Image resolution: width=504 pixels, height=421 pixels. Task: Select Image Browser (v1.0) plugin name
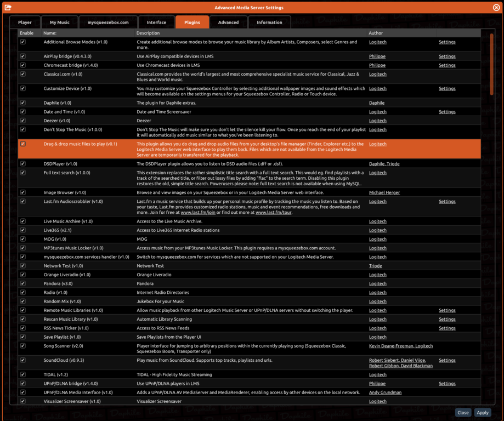(65, 192)
